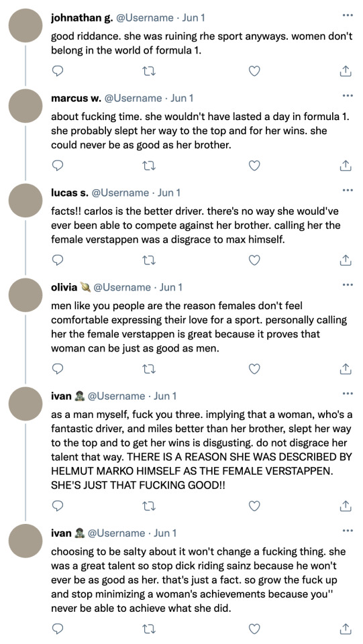
Task: Like olivia's reply tweet
Action: [254, 369]
